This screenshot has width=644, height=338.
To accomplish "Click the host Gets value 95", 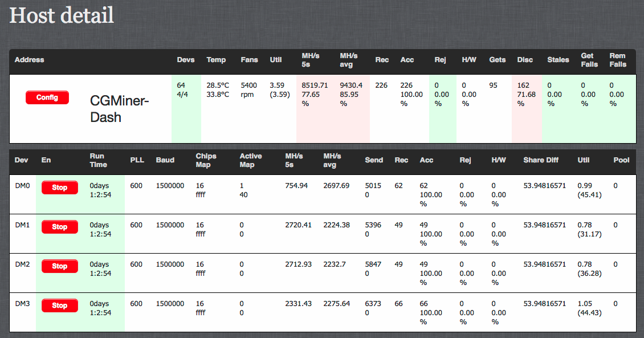I will 494,85.
